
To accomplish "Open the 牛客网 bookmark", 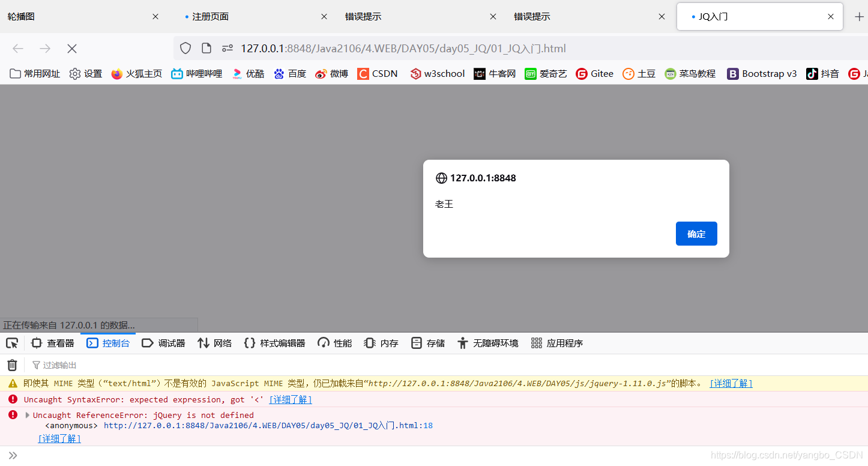I will pyautogui.click(x=495, y=74).
